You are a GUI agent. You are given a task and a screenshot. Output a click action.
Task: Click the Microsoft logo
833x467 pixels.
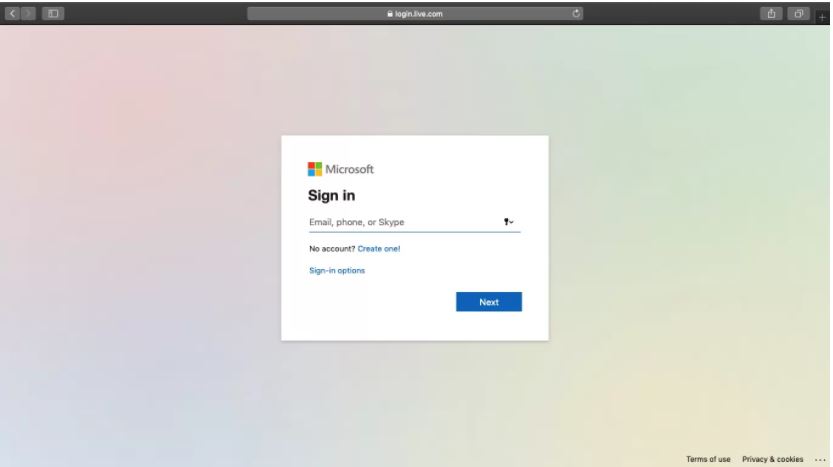(x=341, y=169)
